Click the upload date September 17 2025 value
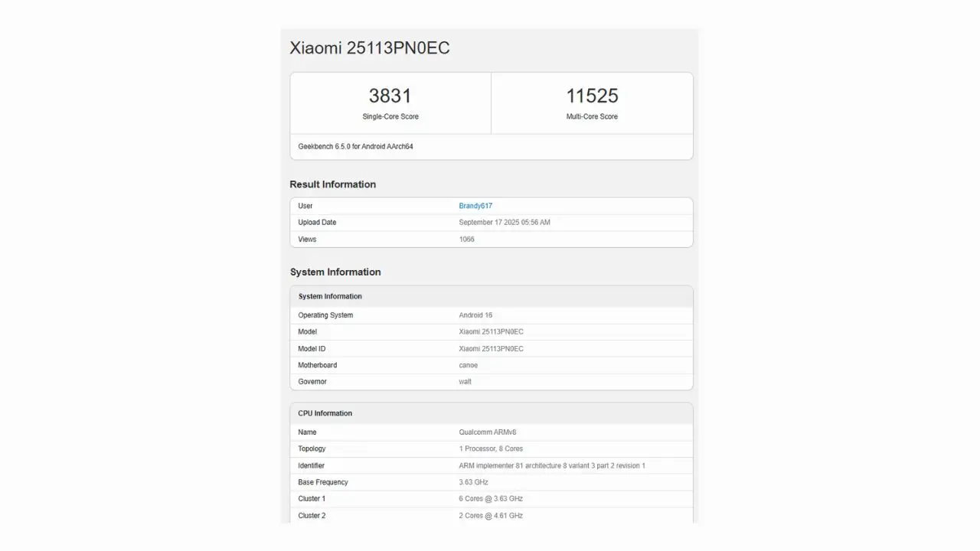This screenshot has width=980, height=551. point(504,223)
